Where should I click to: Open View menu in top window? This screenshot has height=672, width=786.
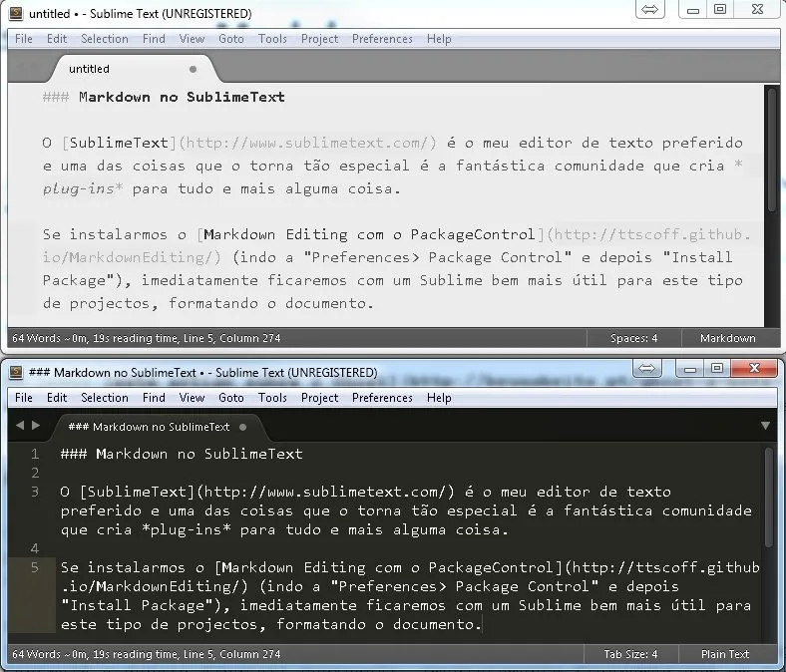tap(192, 39)
